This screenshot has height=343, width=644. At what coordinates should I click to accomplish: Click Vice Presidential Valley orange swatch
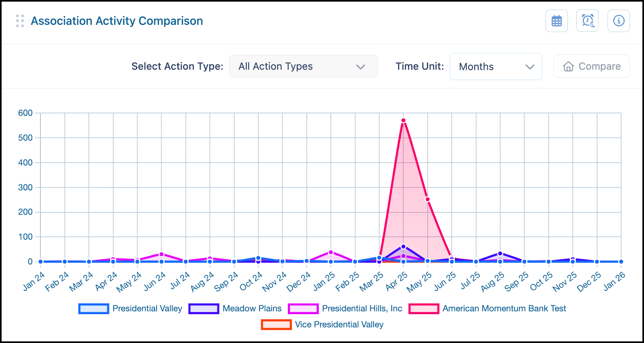(276, 325)
